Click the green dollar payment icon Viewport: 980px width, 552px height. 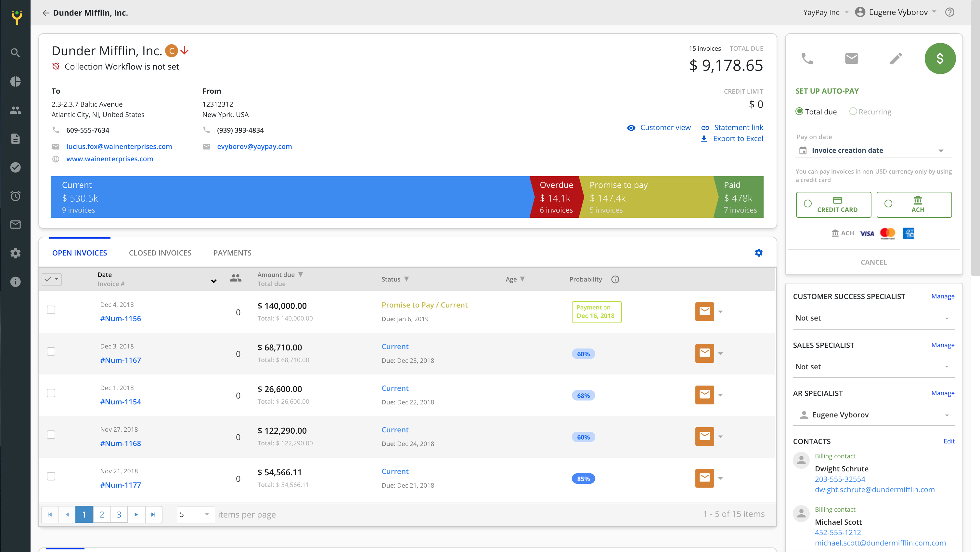(940, 58)
